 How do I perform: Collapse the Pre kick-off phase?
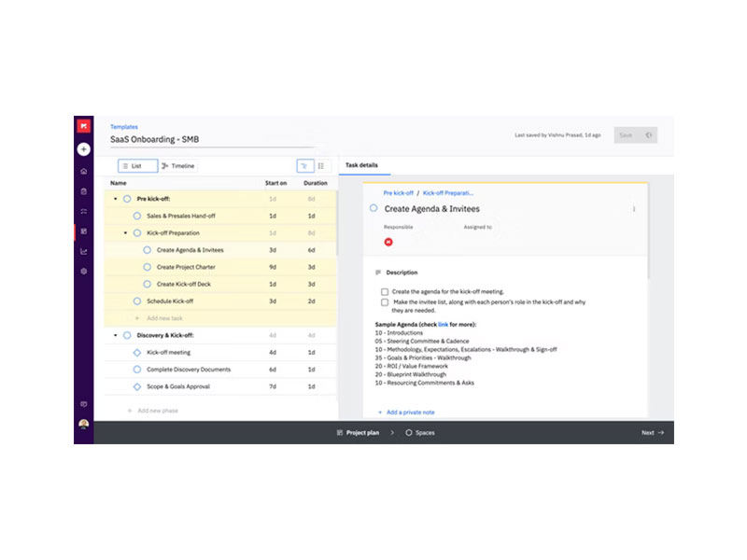coord(116,199)
